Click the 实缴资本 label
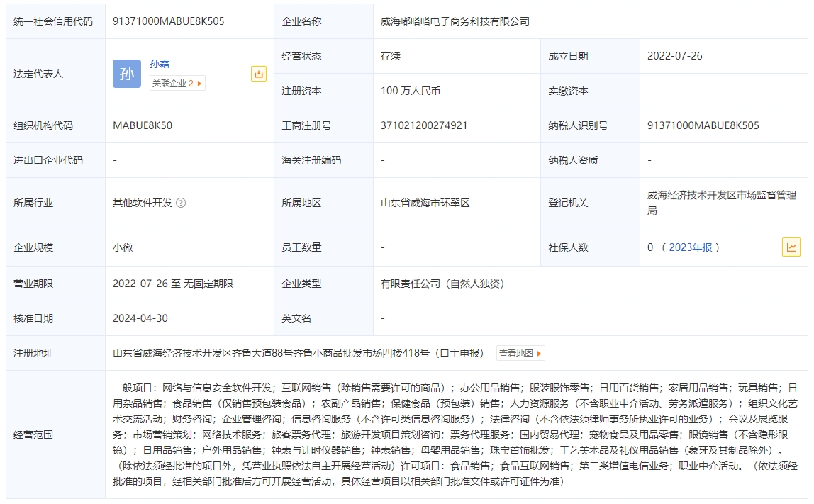Image resolution: width=814 pixels, height=504 pixels. click(568, 91)
